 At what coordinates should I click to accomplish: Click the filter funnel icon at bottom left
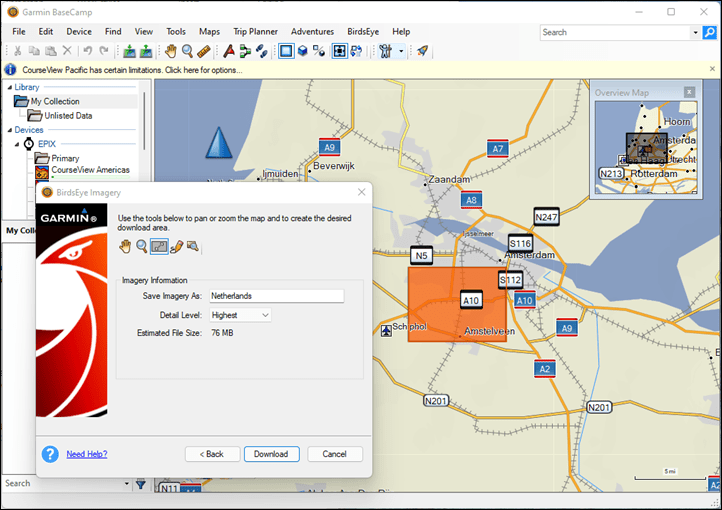pos(140,484)
